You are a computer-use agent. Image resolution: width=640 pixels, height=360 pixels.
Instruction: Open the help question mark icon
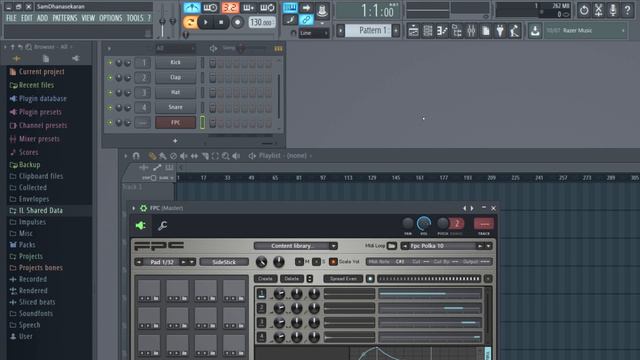pyautogui.click(x=627, y=10)
